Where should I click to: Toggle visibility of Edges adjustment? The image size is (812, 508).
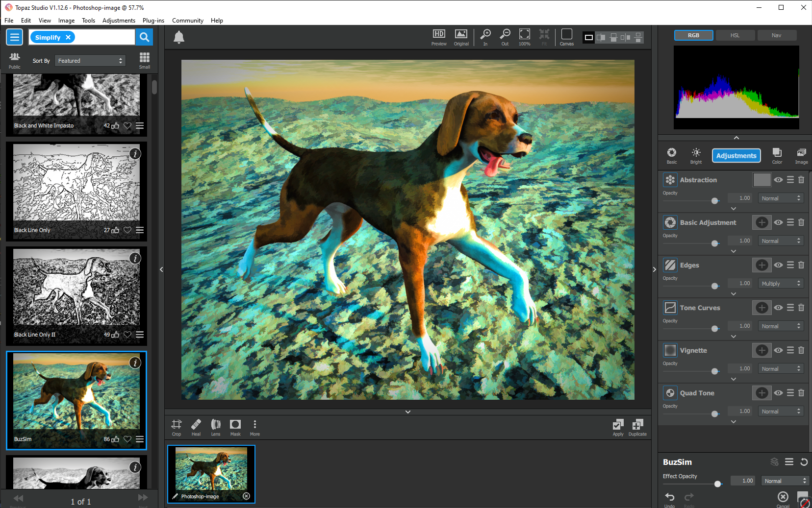(779, 265)
